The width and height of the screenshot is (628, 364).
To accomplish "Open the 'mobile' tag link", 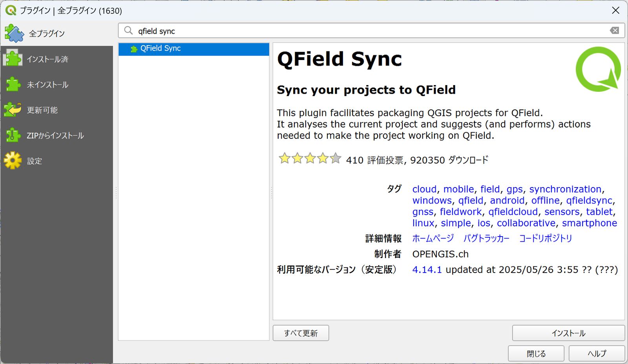I will pyautogui.click(x=458, y=189).
